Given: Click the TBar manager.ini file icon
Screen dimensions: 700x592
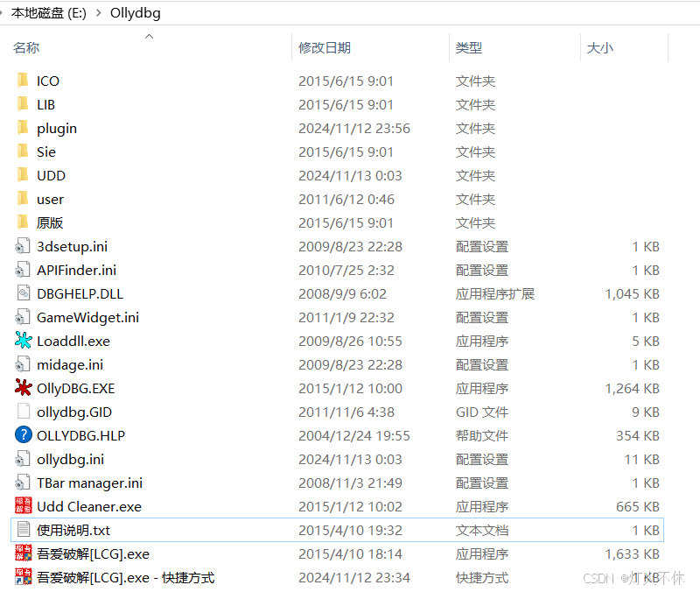Looking at the screenshot, I should pyautogui.click(x=23, y=483).
